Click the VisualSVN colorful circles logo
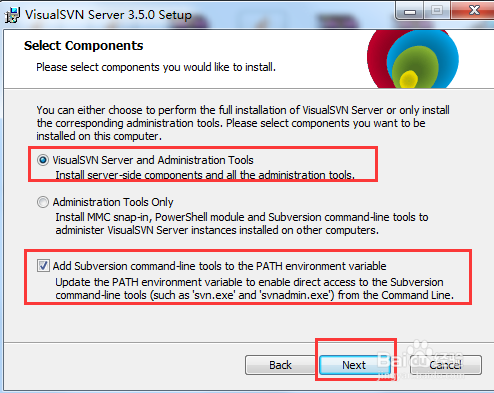 [413, 59]
